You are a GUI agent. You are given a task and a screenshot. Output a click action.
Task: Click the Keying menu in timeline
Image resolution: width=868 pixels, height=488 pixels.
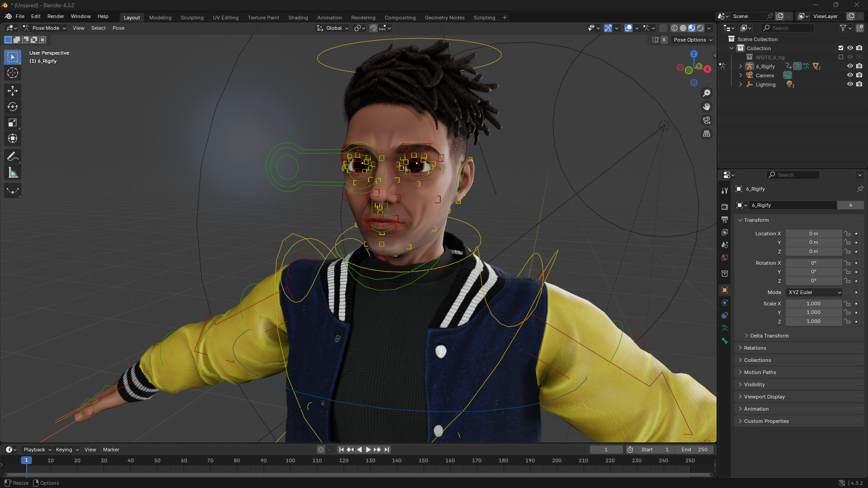(x=66, y=450)
